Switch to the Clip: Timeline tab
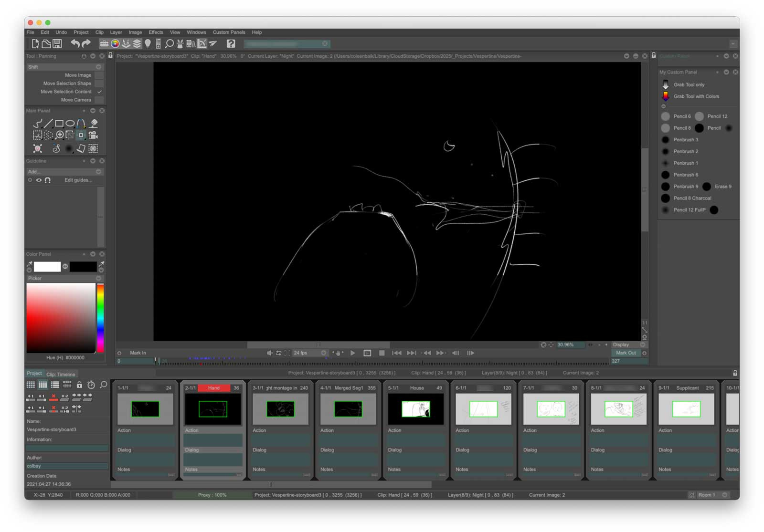 point(61,375)
